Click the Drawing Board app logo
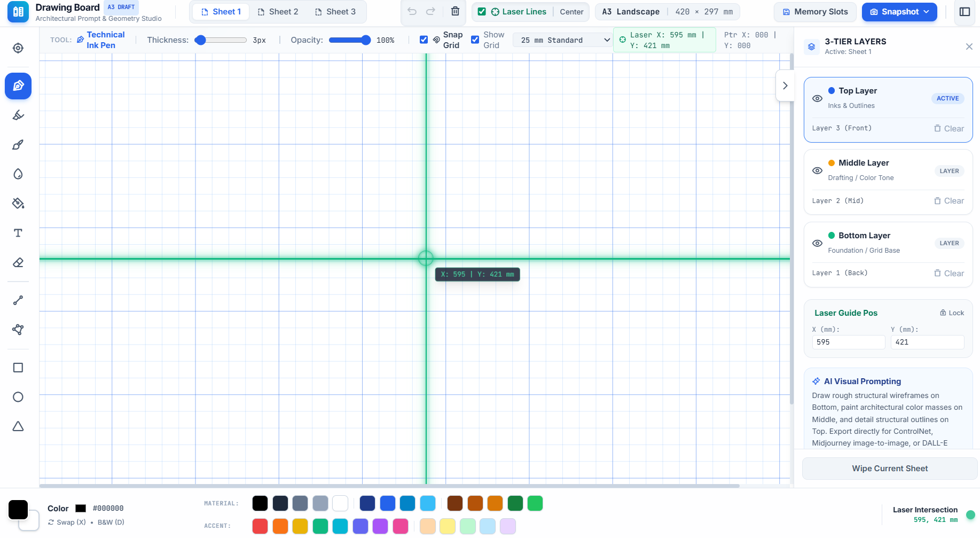 (18, 12)
